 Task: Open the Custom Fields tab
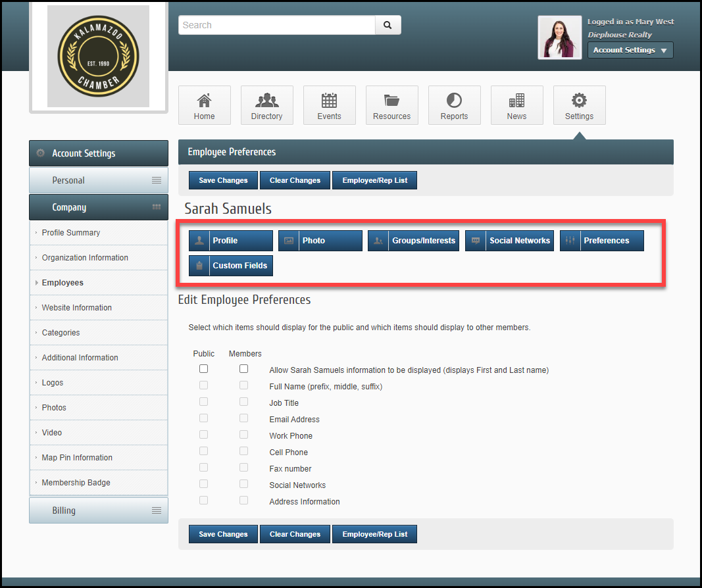tap(231, 266)
